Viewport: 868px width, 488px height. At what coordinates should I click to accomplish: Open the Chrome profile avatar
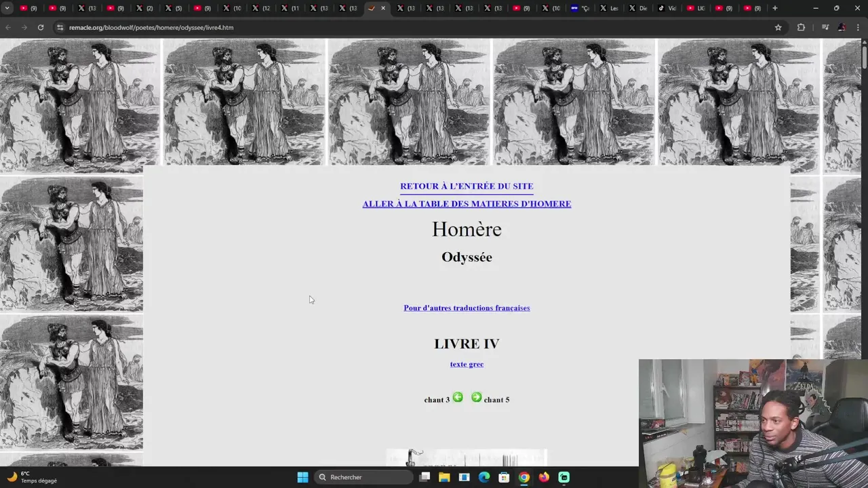click(842, 27)
